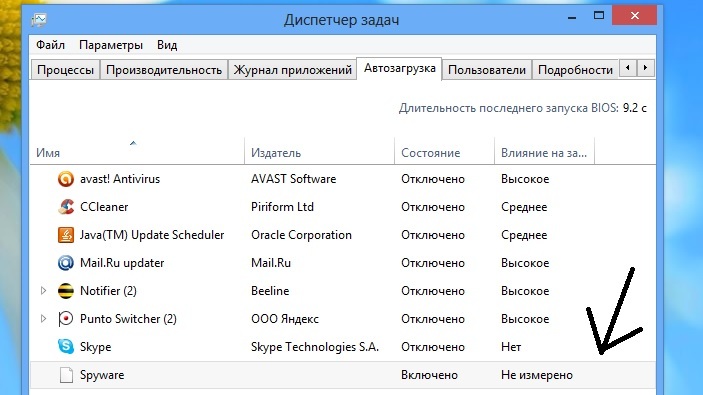This screenshot has width=703, height=395.
Task: Click the Mail.Ru updater icon
Action: [x=66, y=263]
